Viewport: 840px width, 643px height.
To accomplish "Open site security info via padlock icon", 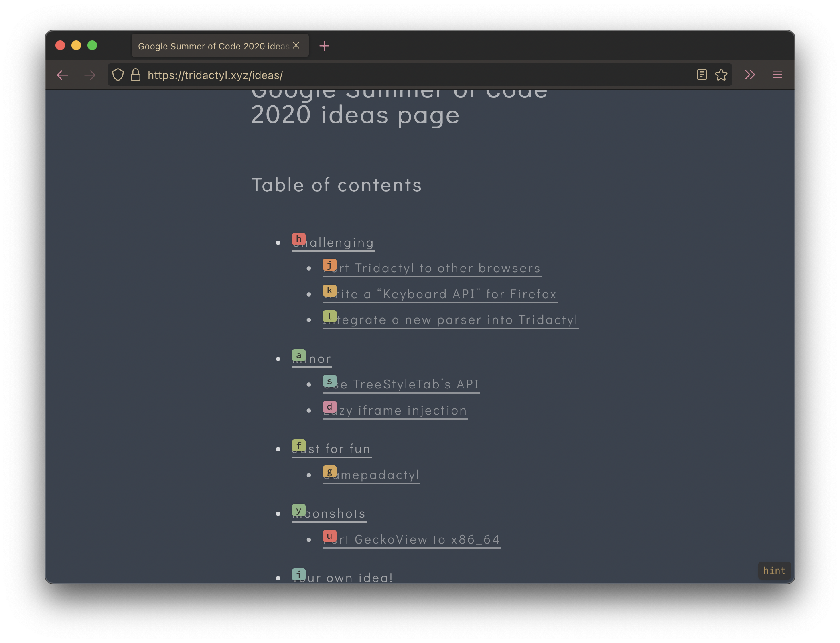I will [136, 75].
